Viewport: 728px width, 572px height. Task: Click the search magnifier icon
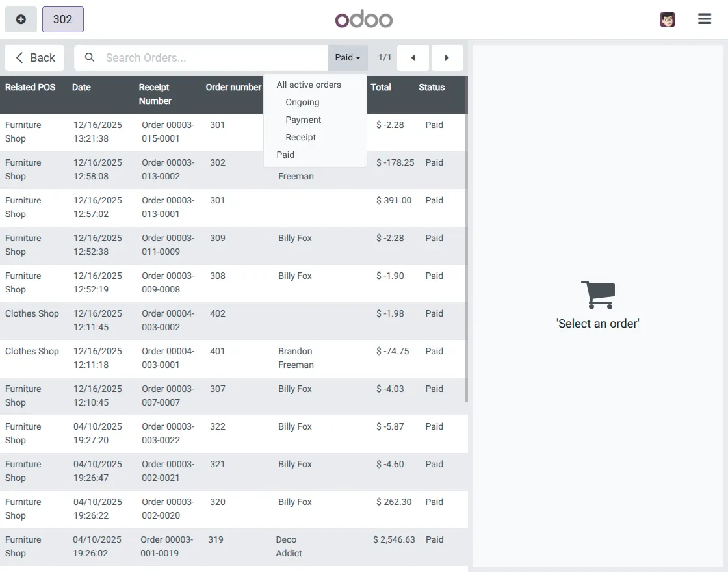click(x=89, y=57)
